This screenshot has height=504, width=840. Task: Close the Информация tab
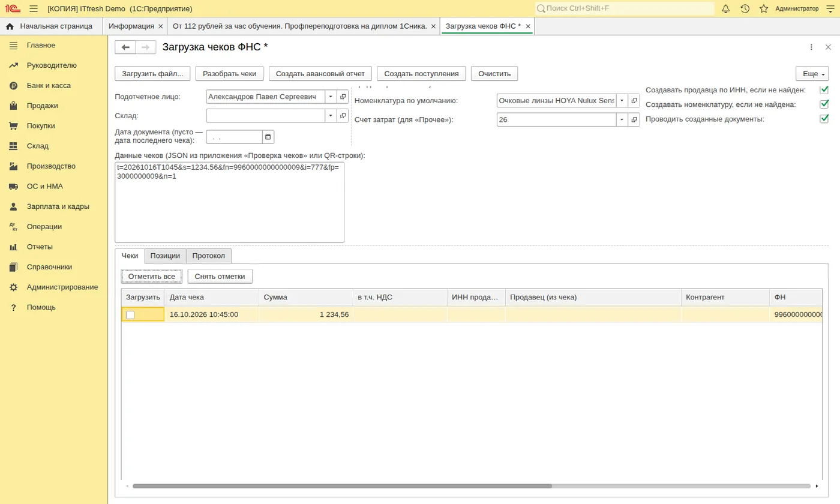pyautogui.click(x=160, y=26)
